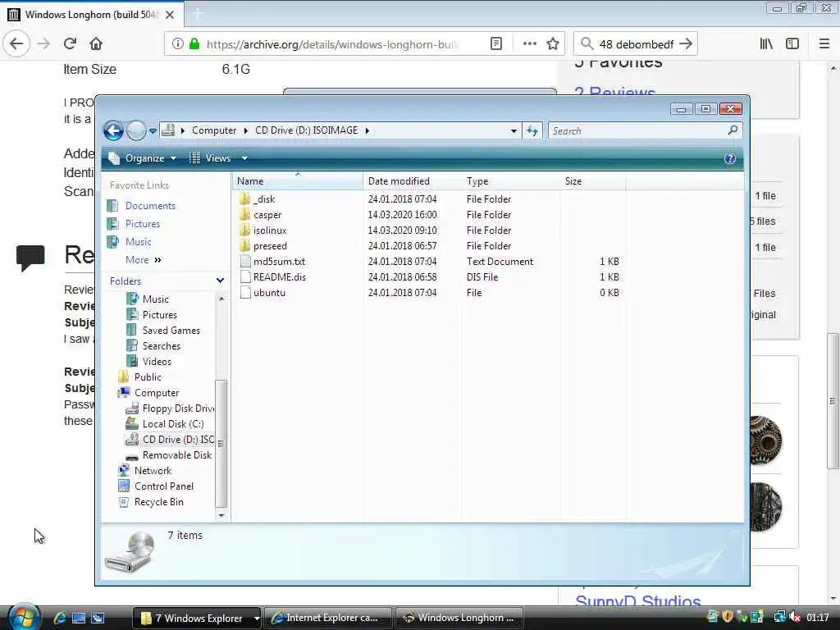Select the md5sum.txt file

(272, 262)
